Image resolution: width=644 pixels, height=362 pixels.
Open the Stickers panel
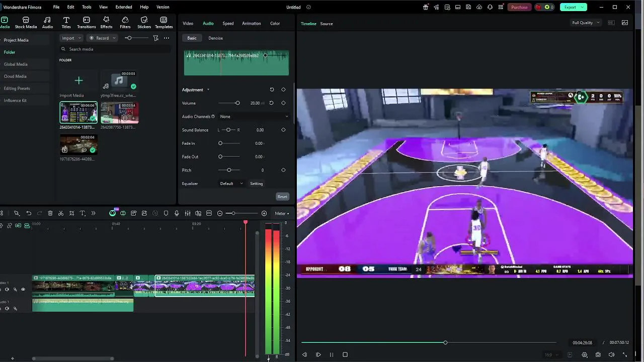144,23
